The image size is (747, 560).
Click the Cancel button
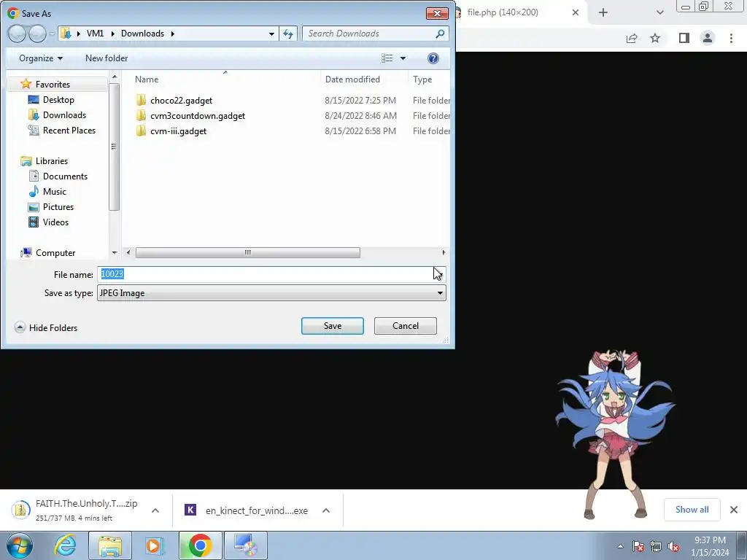[x=406, y=326]
